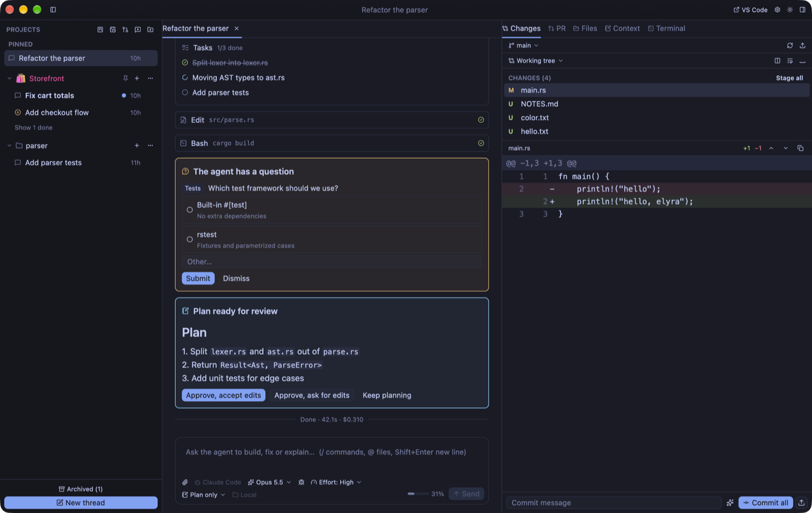The image size is (812, 513).
Task: Change the Effort: High setting
Action: click(x=336, y=482)
